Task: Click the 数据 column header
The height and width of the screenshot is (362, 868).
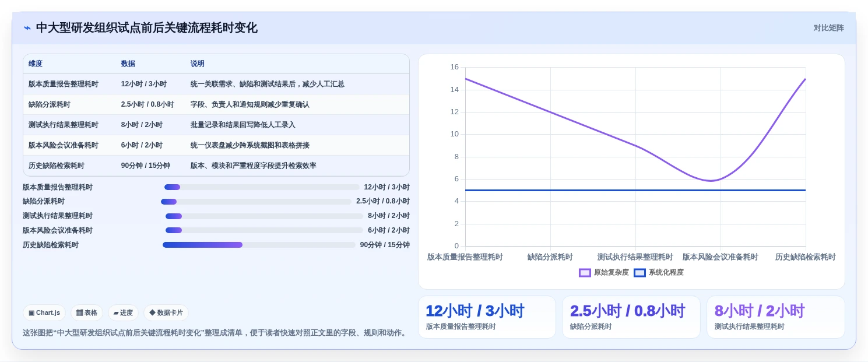Action: pos(128,64)
